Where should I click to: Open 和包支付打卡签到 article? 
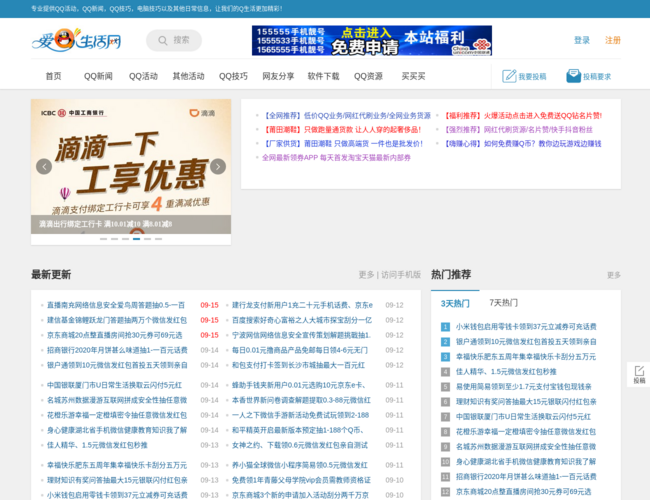pyautogui.click(x=298, y=365)
